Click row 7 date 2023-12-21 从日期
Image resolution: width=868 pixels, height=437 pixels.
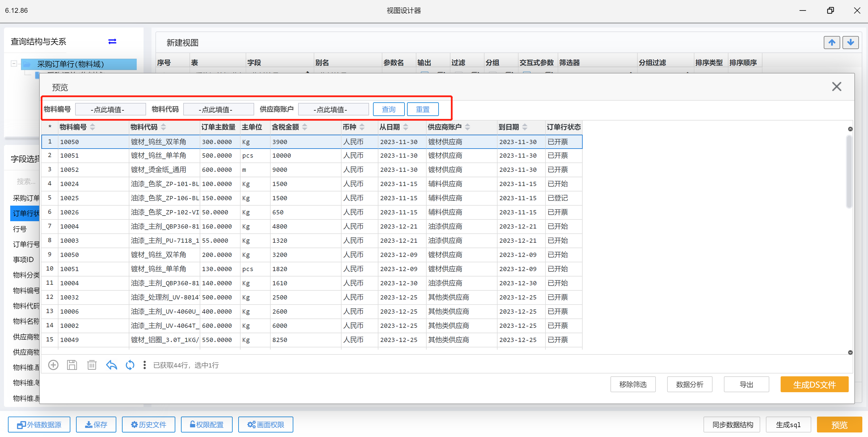point(402,226)
